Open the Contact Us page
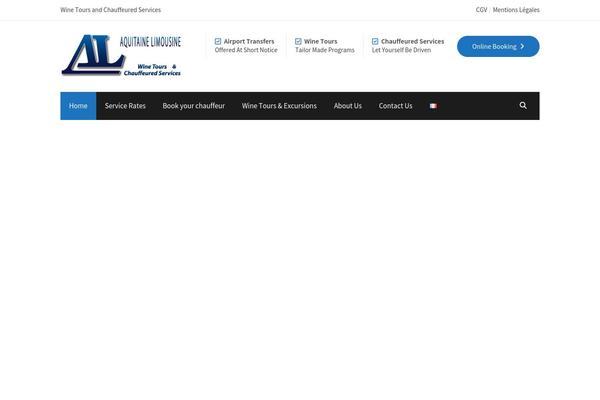 click(x=395, y=106)
